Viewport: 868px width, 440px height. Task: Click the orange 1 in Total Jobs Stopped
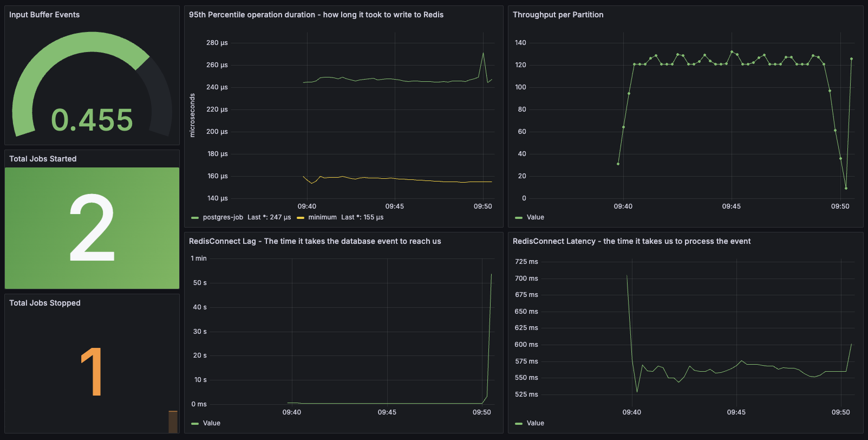pyautogui.click(x=92, y=372)
